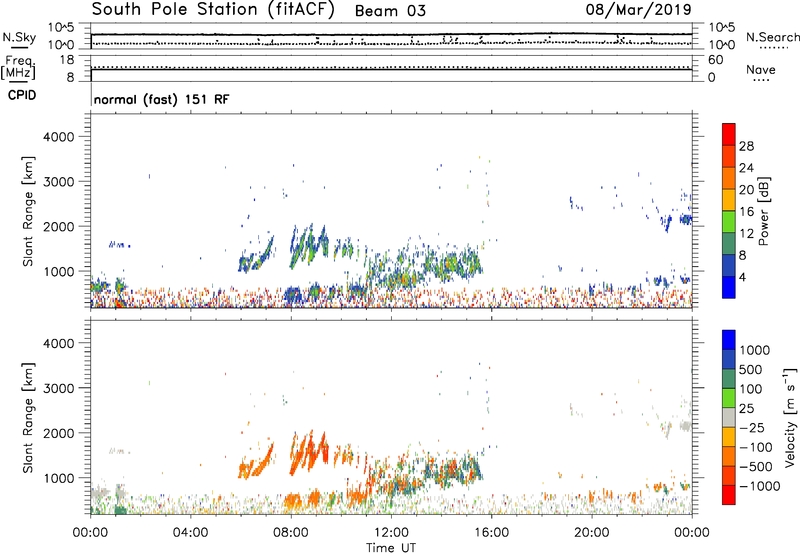The height and width of the screenshot is (554, 800).
Task: Click the '18' frequency axis tick
Action: (x=66, y=60)
